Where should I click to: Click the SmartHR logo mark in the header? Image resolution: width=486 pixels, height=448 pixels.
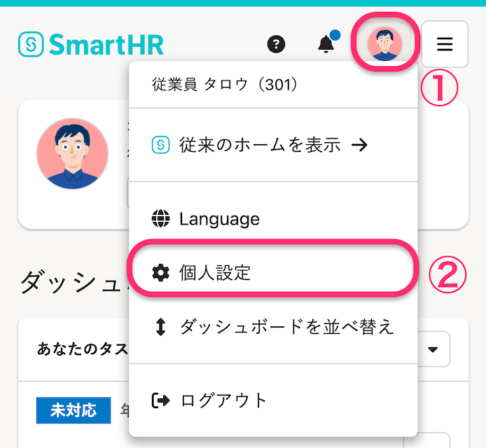[x=31, y=45]
